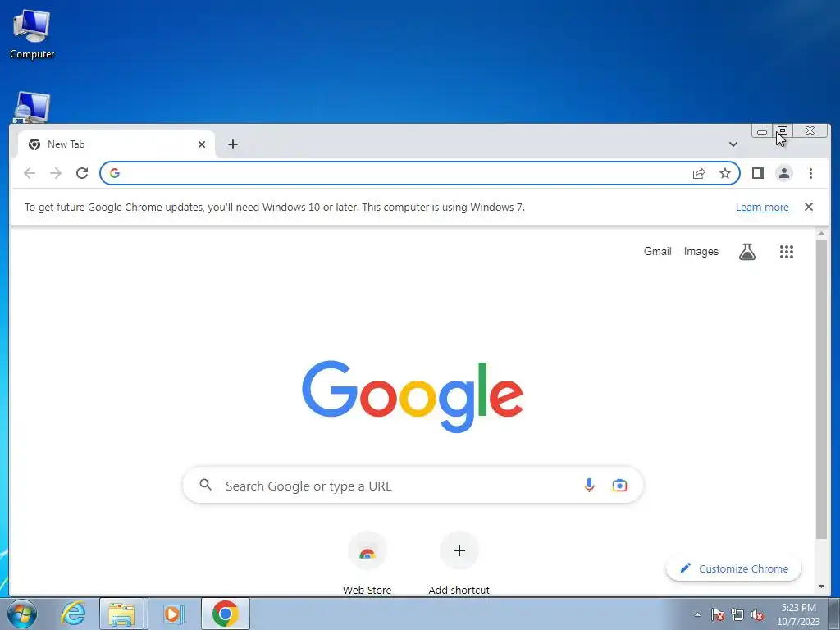Click the scrollbar down arrow
Viewport: 840px width, 630px height.
tap(821, 587)
